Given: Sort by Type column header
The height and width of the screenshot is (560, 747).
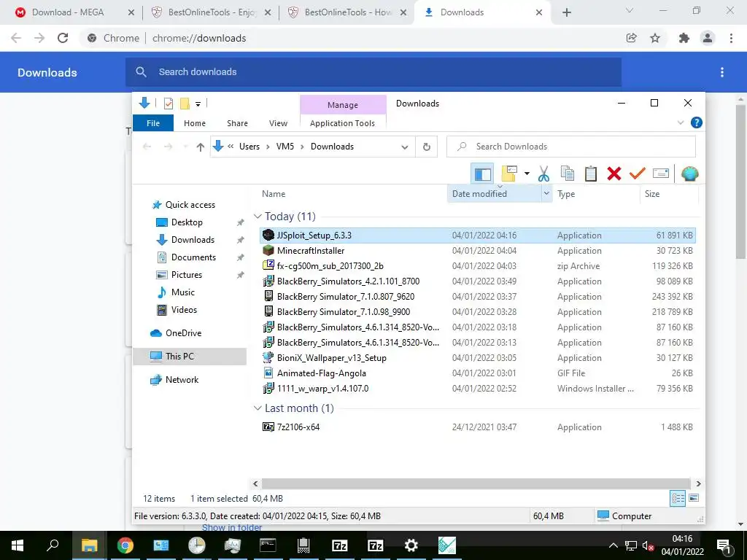Looking at the screenshot, I should tap(566, 194).
